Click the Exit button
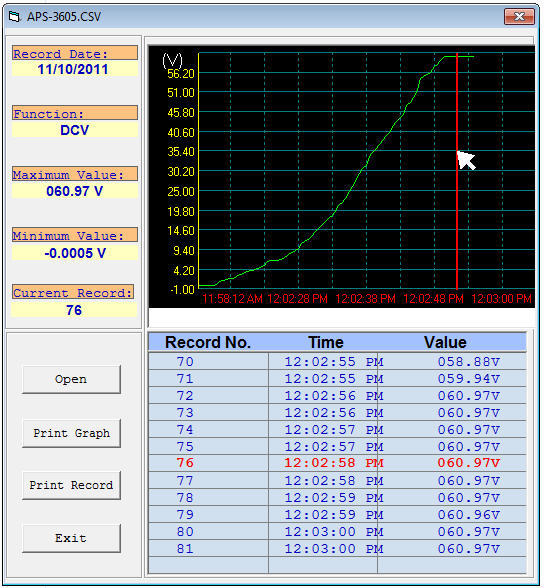The width and height of the screenshot is (544, 588). (x=71, y=538)
